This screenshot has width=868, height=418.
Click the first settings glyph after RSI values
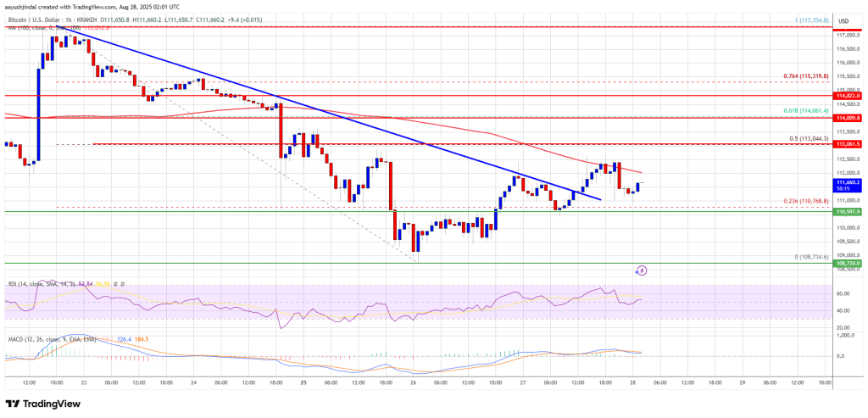[x=114, y=284]
